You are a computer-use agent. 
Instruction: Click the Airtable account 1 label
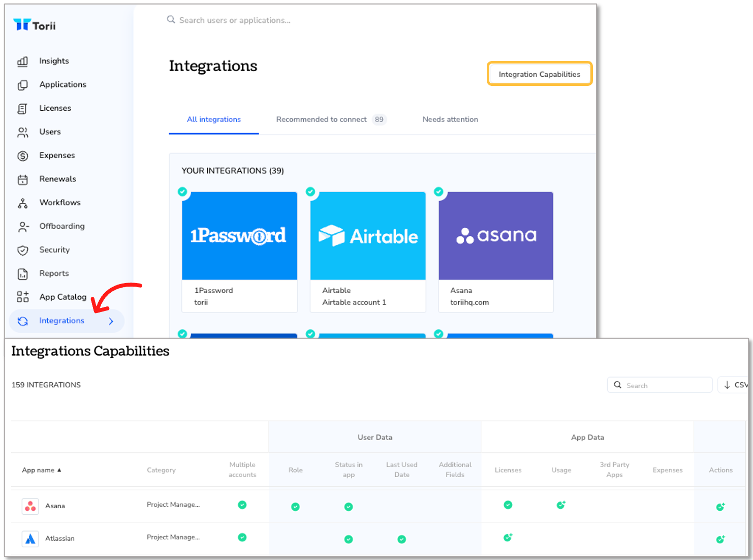[354, 302]
